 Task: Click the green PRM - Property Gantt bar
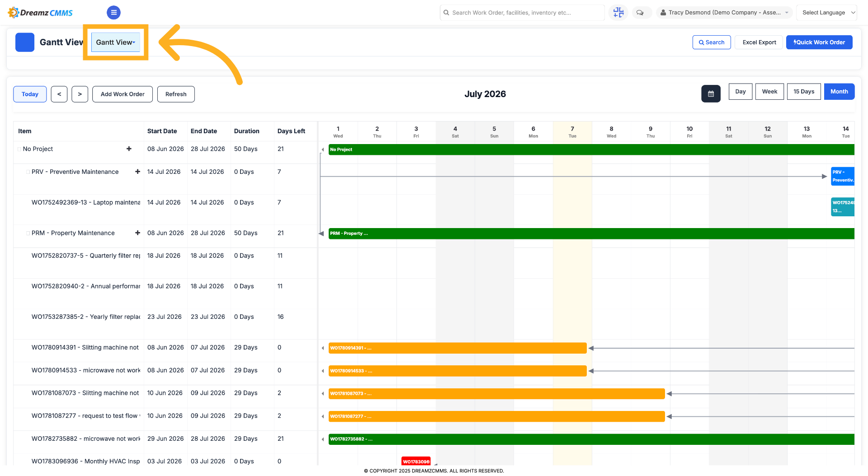(x=591, y=233)
